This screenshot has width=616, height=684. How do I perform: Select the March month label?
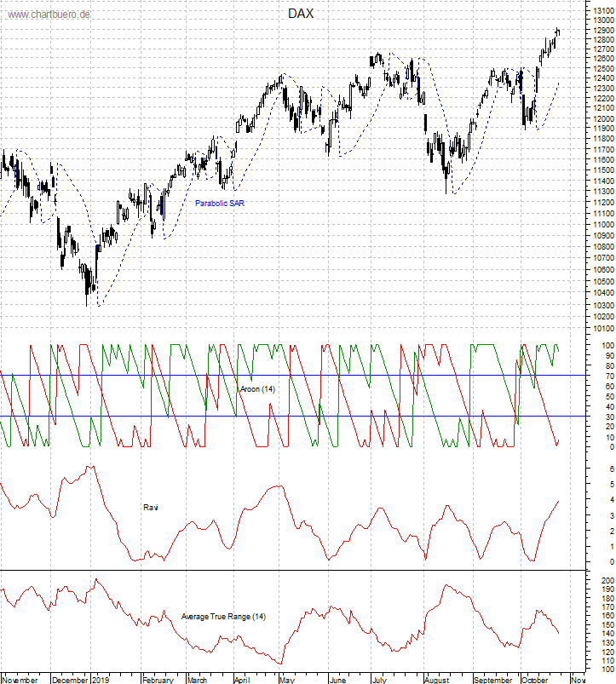pos(197,680)
